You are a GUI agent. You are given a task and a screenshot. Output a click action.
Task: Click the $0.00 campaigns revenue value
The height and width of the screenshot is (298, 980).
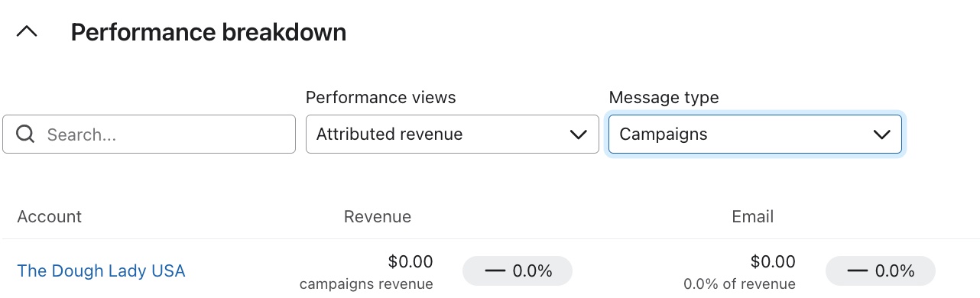click(410, 262)
